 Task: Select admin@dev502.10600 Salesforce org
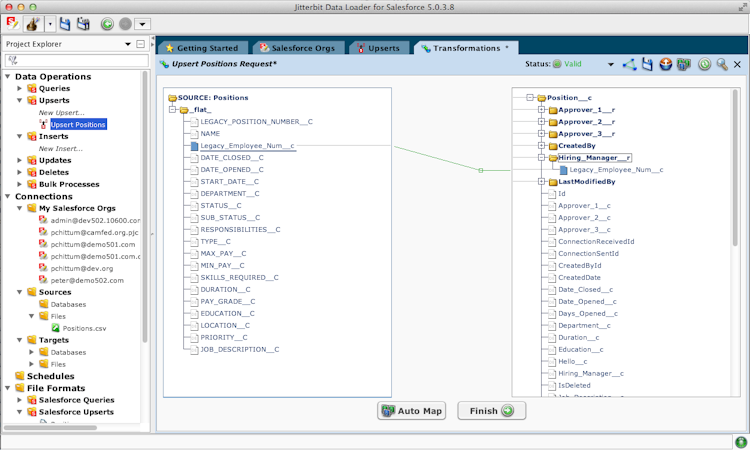(x=95, y=220)
